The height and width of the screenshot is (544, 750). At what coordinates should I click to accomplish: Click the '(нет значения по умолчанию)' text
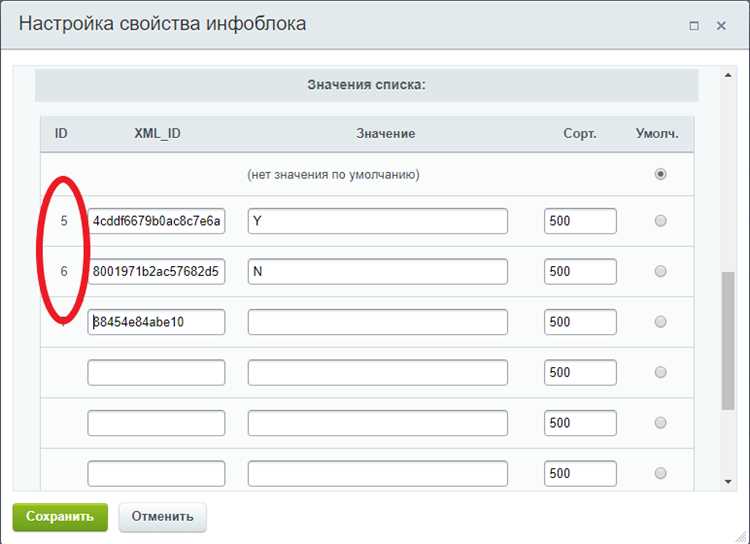[x=333, y=175]
